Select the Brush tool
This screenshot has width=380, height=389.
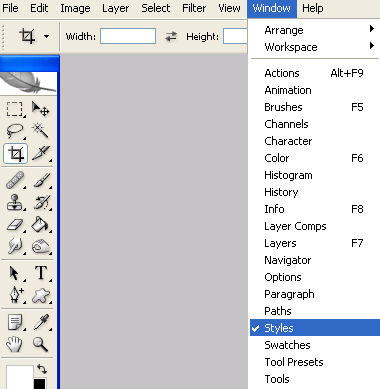point(41,180)
